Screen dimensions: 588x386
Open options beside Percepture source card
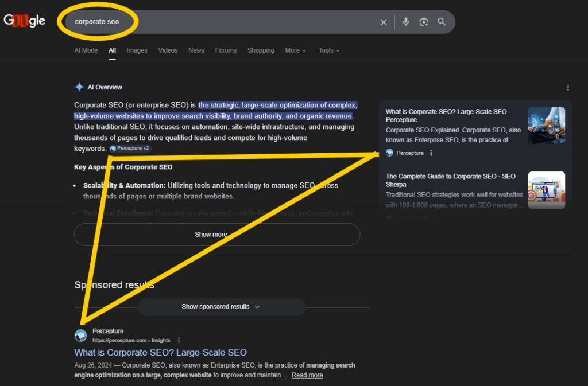(431, 153)
